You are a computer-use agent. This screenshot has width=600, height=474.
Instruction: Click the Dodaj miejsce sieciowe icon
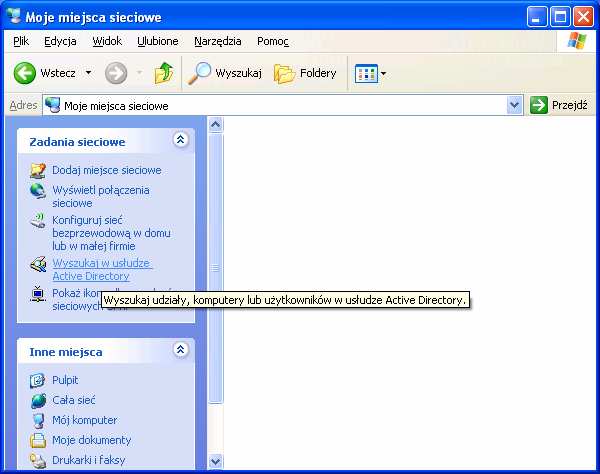(38, 170)
